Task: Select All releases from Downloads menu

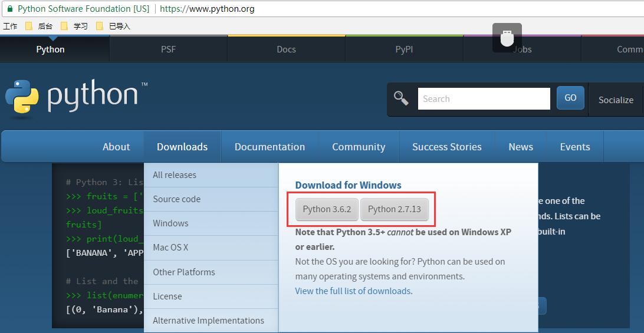Action: point(175,175)
